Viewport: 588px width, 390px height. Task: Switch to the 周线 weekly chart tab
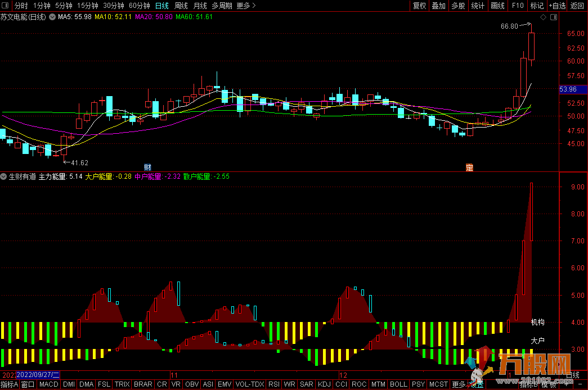(x=181, y=6)
